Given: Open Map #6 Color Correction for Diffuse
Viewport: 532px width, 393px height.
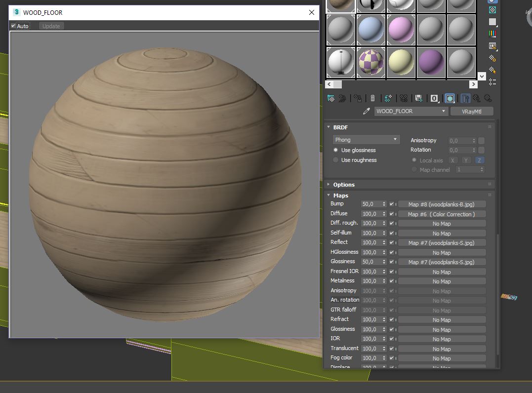Looking at the screenshot, I should point(442,214).
